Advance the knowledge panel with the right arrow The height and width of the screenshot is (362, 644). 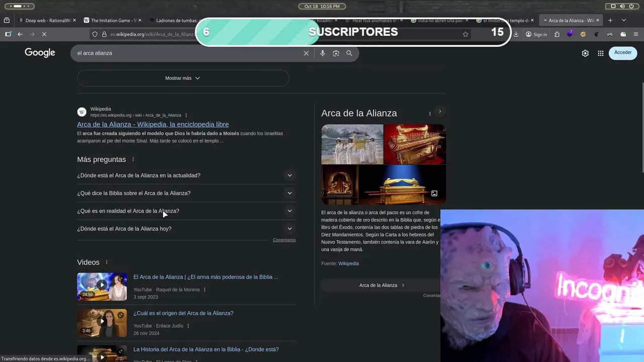coord(440,112)
